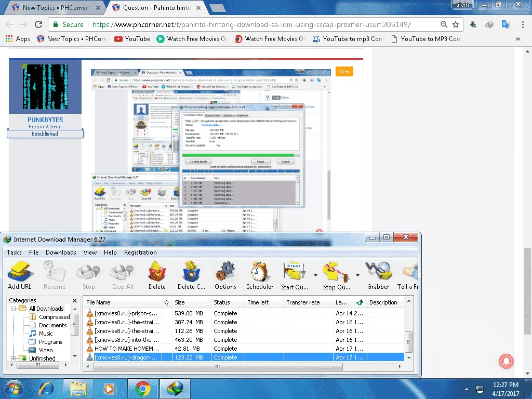Screen dimensions: 532x399
Task: Switch to New Topics PHCorner tab
Action: coord(55,7)
